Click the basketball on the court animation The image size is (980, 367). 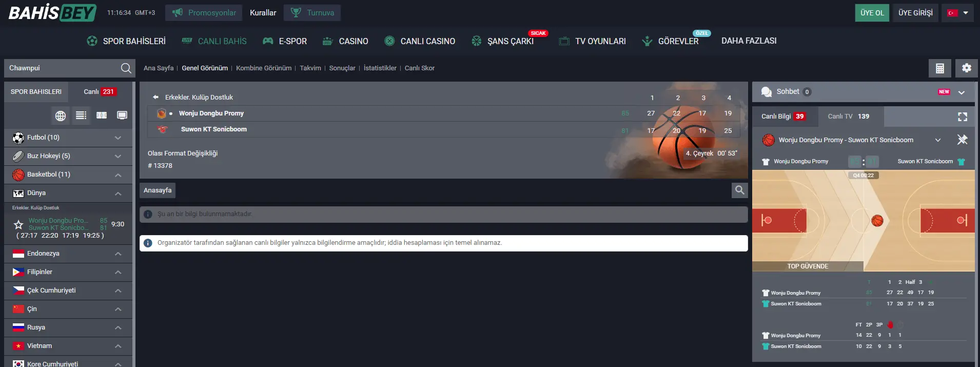(x=877, y=221)
